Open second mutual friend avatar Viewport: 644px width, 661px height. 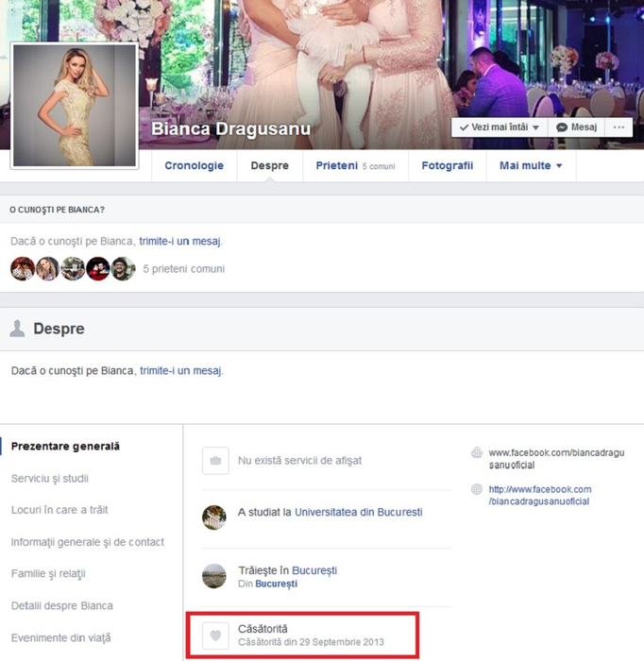[47, 268]
